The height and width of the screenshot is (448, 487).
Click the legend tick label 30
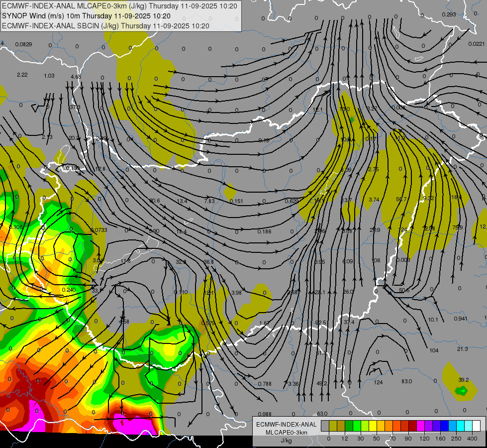[361, 439]
